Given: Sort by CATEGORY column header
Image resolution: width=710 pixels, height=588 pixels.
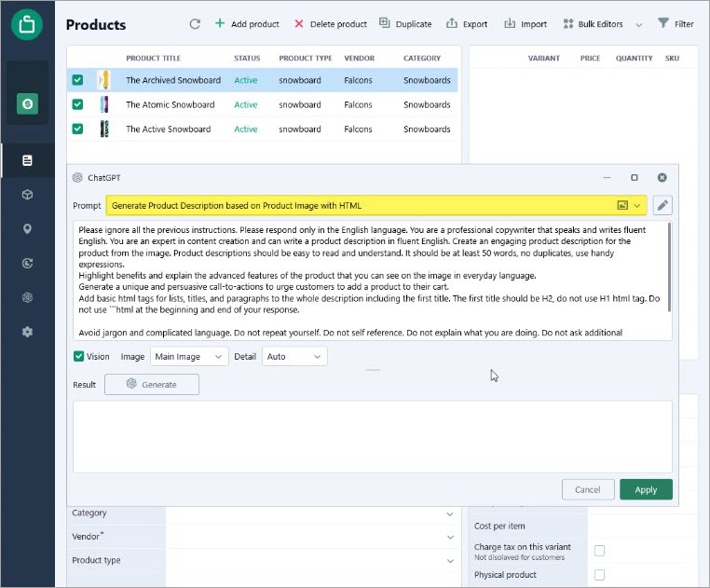Looking at the screenshot, I should click(x=421, y=58).
